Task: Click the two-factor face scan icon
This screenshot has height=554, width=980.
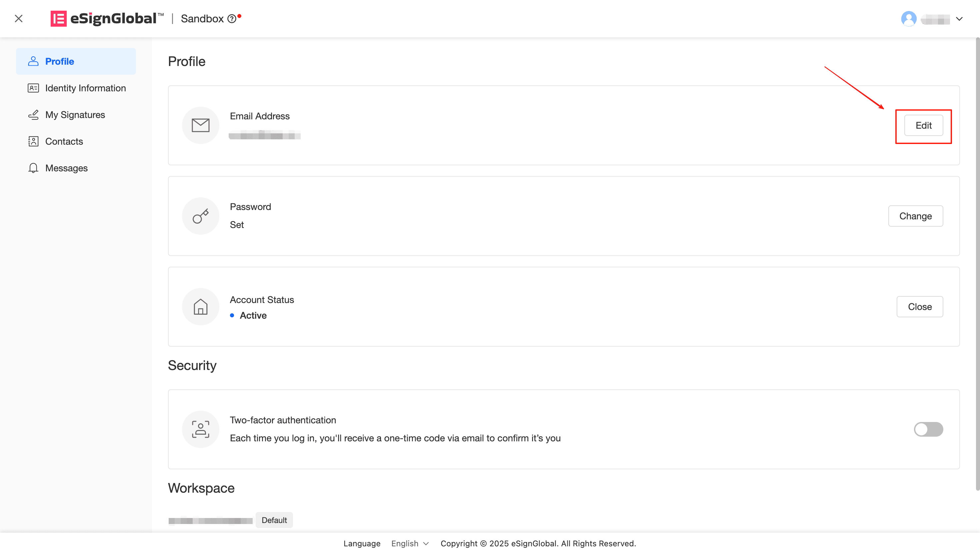Action: point(200,429)
